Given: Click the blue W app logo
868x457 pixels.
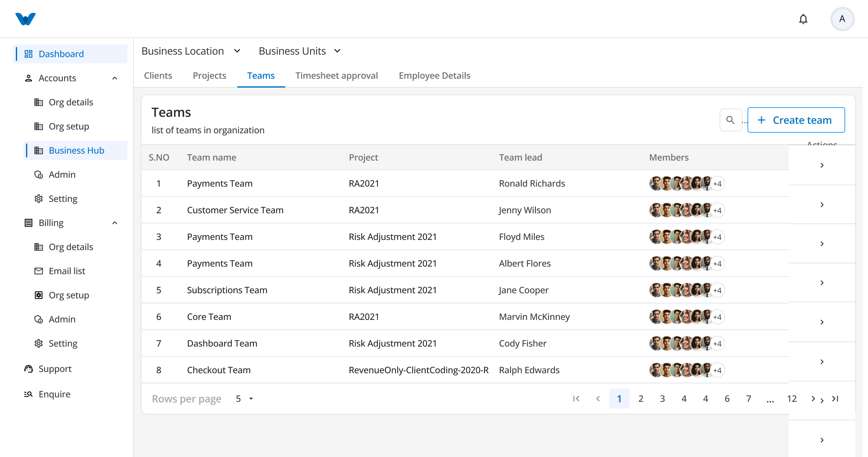Looking at the screenshot, I should coord(25,19).
